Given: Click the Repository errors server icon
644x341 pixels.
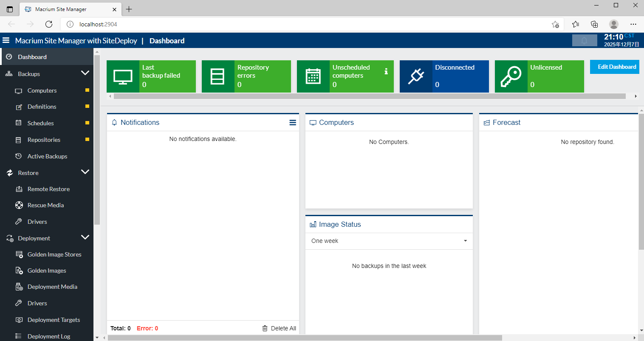Looking at the screenshot, I should (217, 76).
